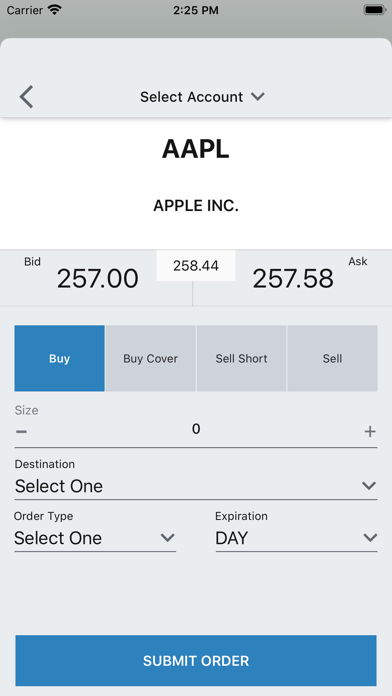
Task: Tap the Select Account title text
Action: point(192,97)
